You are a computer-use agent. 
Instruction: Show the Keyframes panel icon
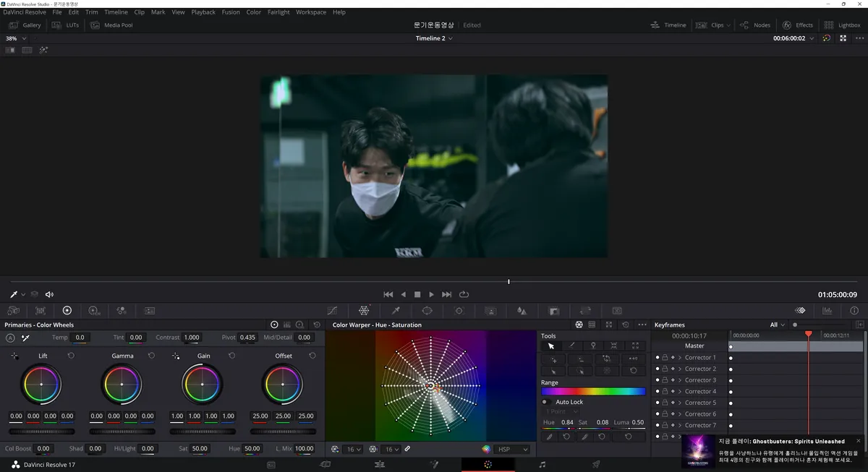point(800,310)
